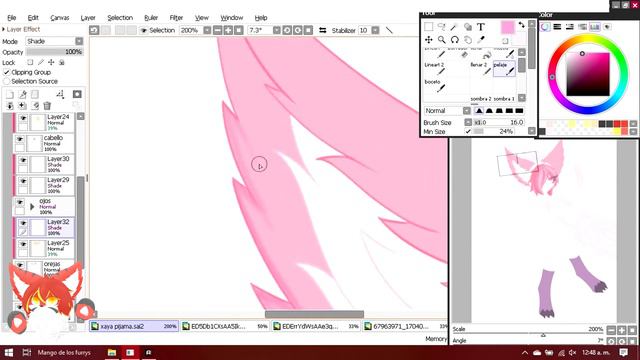This screenshot has width=640, height=360.
Task: Open the Filter menu
Action: [x=176, y=18]
